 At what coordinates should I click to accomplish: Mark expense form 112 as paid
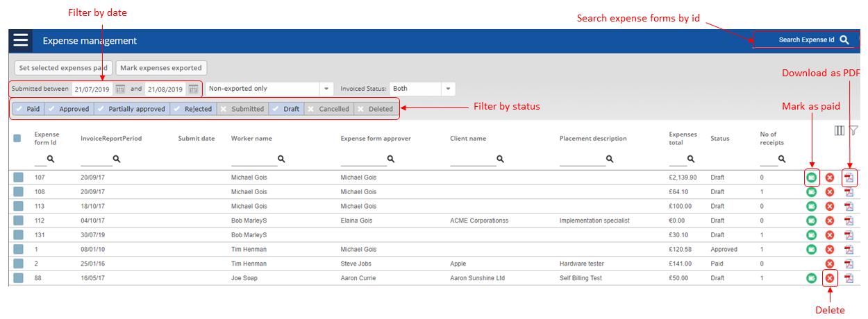[811, 221]
